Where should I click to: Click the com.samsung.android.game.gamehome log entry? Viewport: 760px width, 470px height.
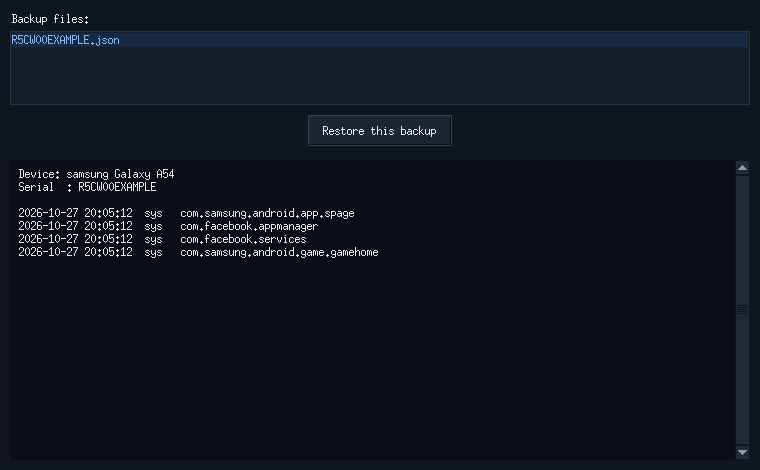tap(198, 252)
